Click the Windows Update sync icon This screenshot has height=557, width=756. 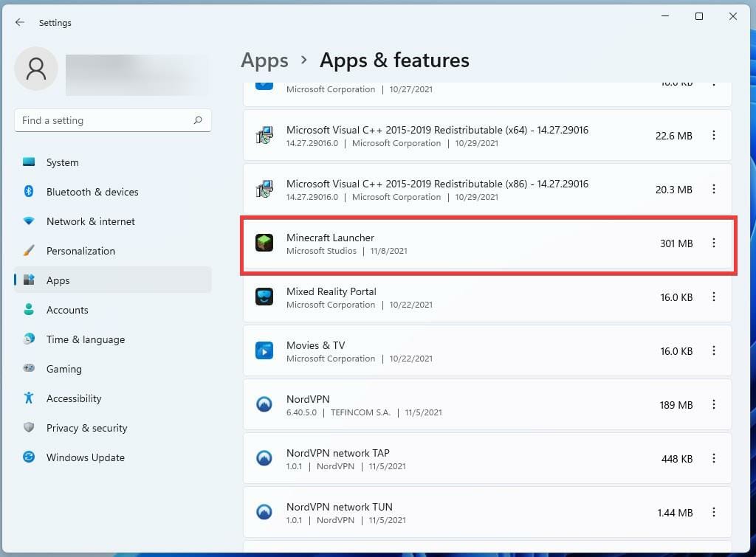point(29,457)
